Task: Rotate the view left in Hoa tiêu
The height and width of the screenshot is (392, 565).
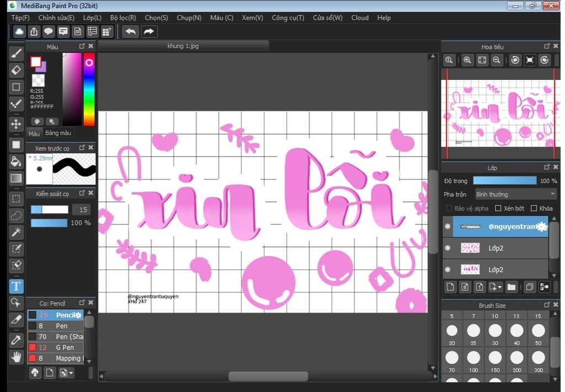Action: point(515,60)
